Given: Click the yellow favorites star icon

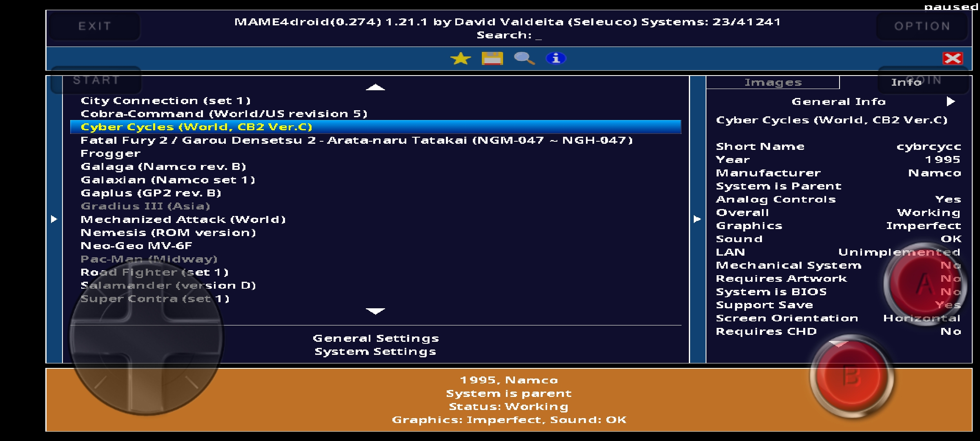Looking at the screenshot, I should 460,58.
